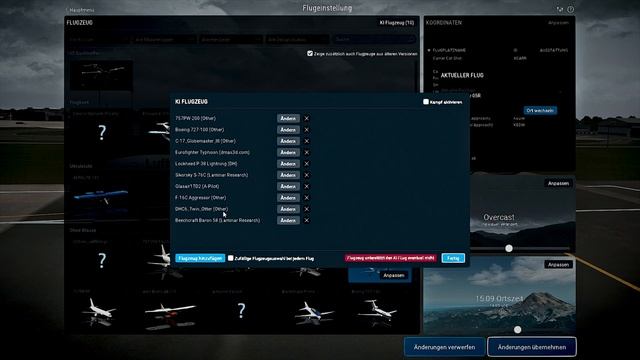This screenshot has width=640, height=360.
Task: Remove the F-16C Aggressor AI aircraft
Action: (307, 198)
